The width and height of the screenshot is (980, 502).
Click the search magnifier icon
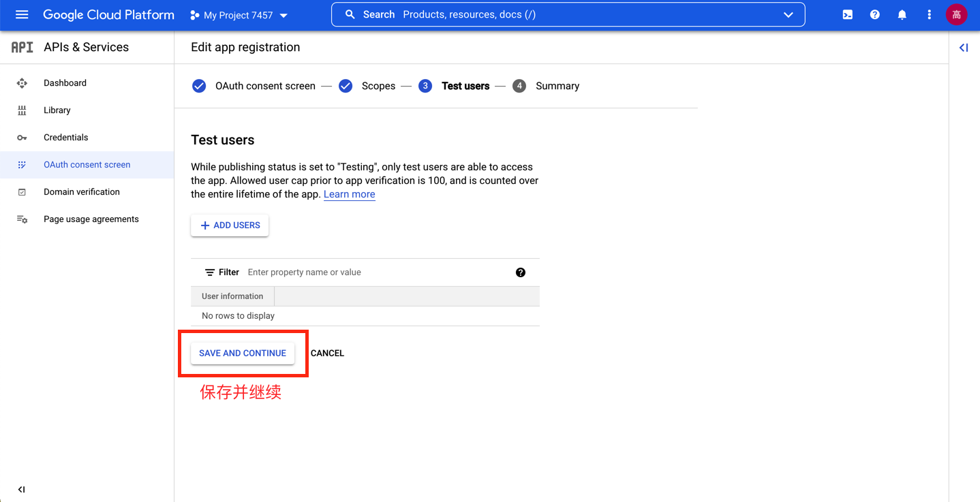350,14
